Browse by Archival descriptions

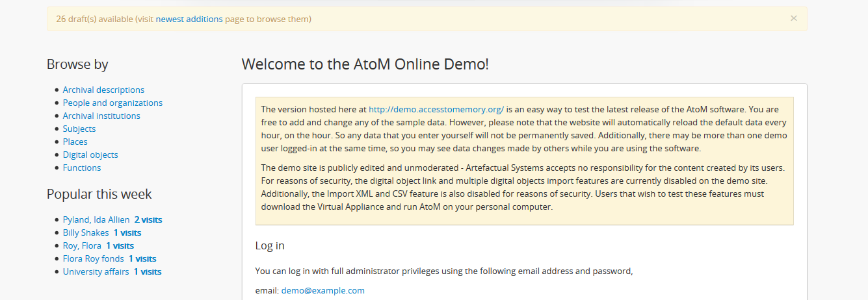[x=103, y=90]
